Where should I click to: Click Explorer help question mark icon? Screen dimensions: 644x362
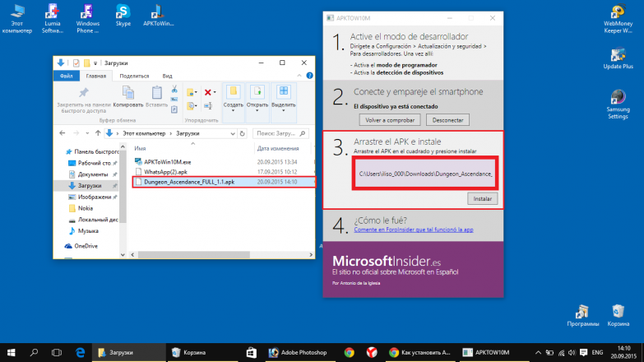coord(309,76)
